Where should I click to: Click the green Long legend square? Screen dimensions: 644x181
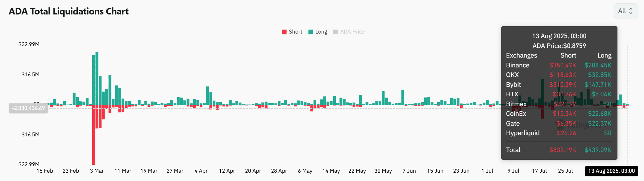[x=311, y=32]
